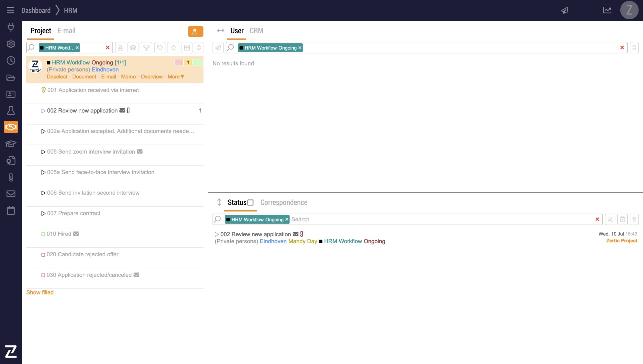Select the 010 Hired green checkbox

click(43, 234)
